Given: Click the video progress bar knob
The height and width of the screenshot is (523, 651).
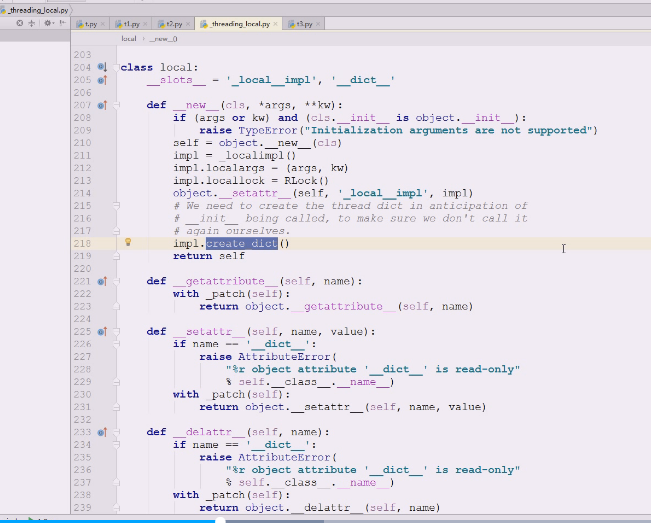Looking at the screenshot, I should click(x=220, y=521).
